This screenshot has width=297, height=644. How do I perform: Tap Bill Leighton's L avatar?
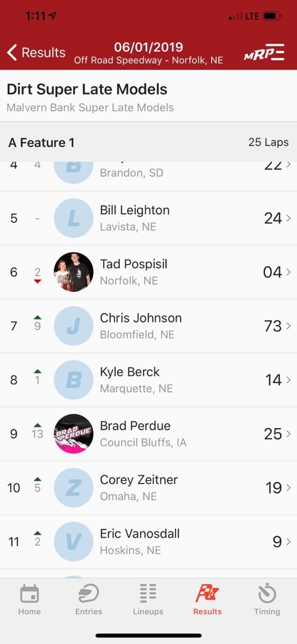[x=73, y=218]
